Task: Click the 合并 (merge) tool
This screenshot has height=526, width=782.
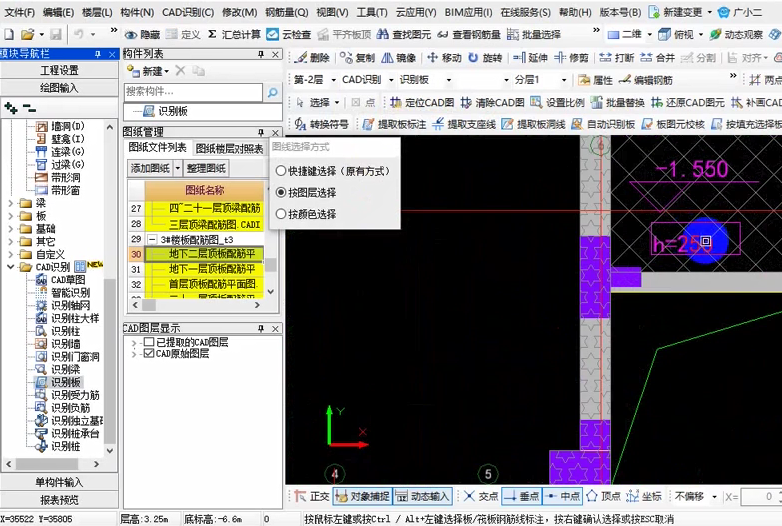Action: [657, 58]
